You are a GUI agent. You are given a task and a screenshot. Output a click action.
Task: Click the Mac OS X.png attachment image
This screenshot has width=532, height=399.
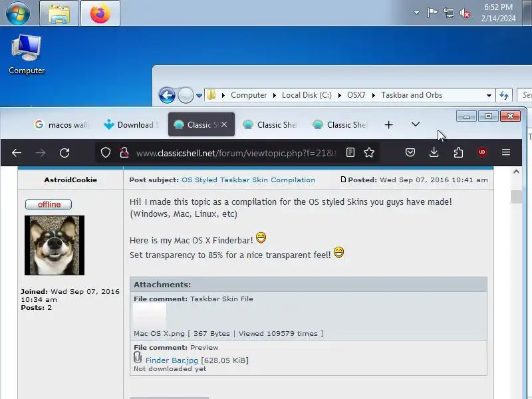point(150,315)
